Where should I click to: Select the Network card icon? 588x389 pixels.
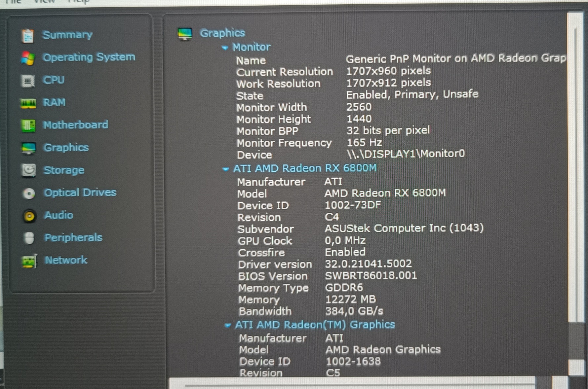pos(29,261)
